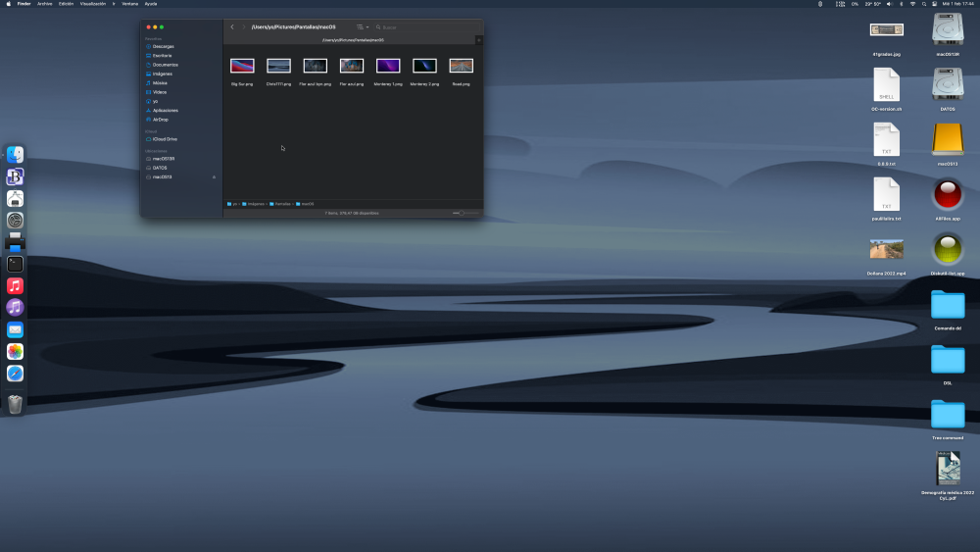Open Finder from the Dock
This screenshot has width=980, height=552.
[15, 154]
